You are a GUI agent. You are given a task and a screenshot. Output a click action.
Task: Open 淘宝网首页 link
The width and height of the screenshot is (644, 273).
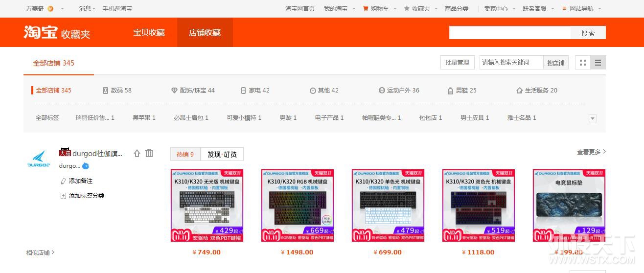click(x=300, y=8)
